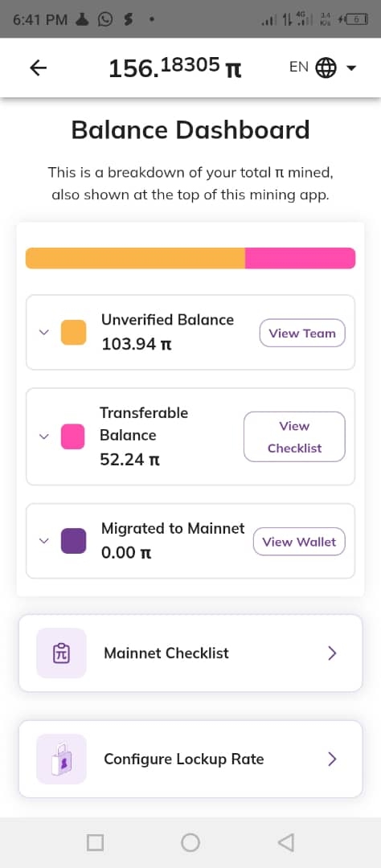Viewport: 381px width, 868px height.
Task: Click the View Team button
Action: coord(302,334)
